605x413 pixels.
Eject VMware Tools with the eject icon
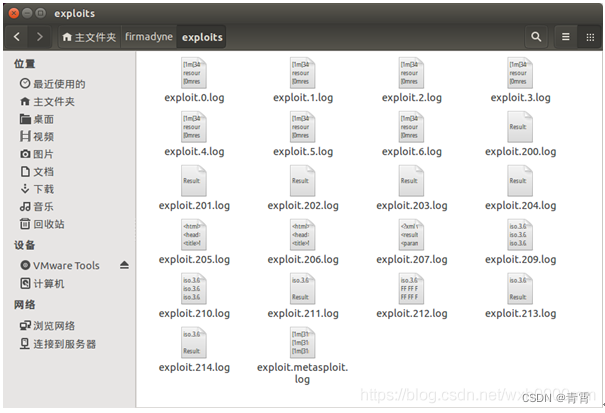tap(124, 265)
